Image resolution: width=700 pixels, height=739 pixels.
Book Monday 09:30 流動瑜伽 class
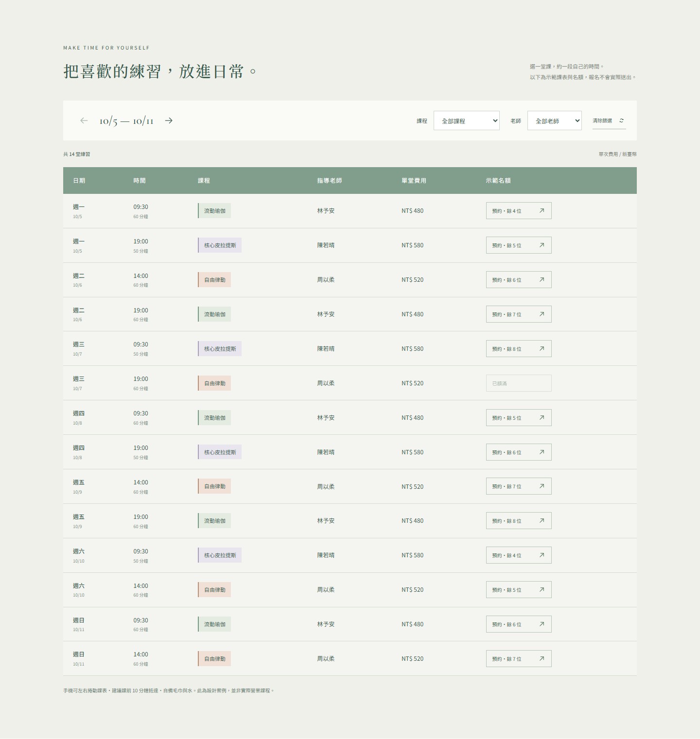coord(519,211)
